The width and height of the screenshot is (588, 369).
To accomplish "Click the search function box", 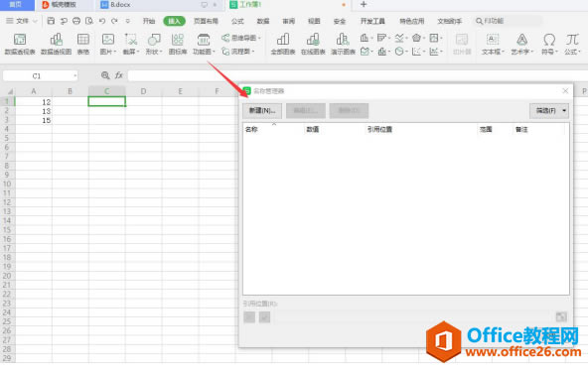I will [x=509, y=21].
